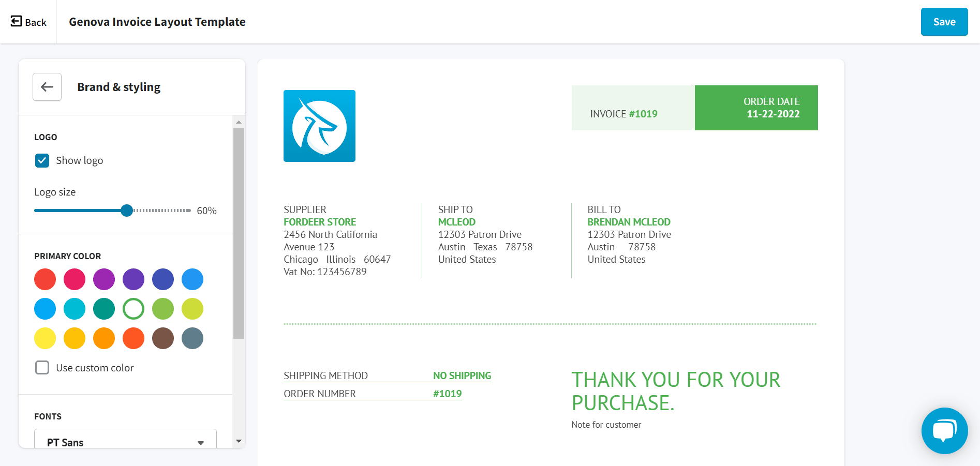Choose the brown primary color swatch
The height and width of the screenshot is (466, 980).
163,338
